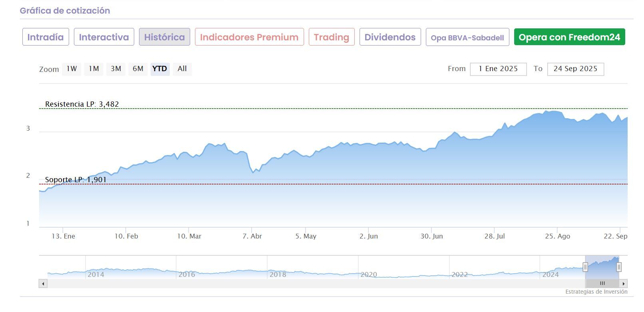Screen dimensions: 644x312
Task: Open Indicadores Premium tab
Action: [x=249, y=37]
